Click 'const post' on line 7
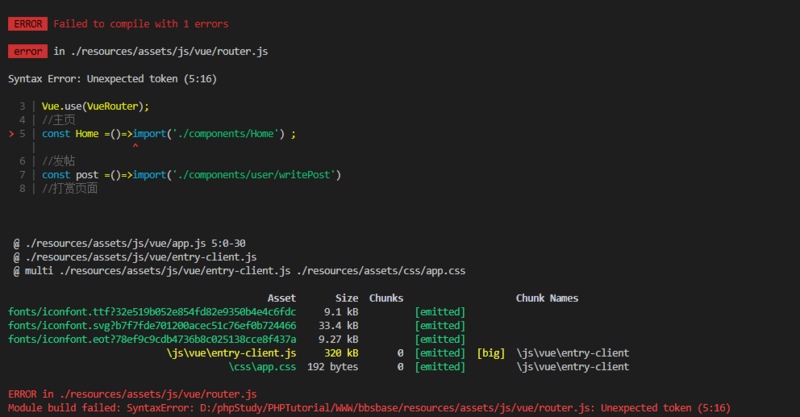The height and width of the screenshot is (417, 800). pyautogui.click(x=70, y=175)
